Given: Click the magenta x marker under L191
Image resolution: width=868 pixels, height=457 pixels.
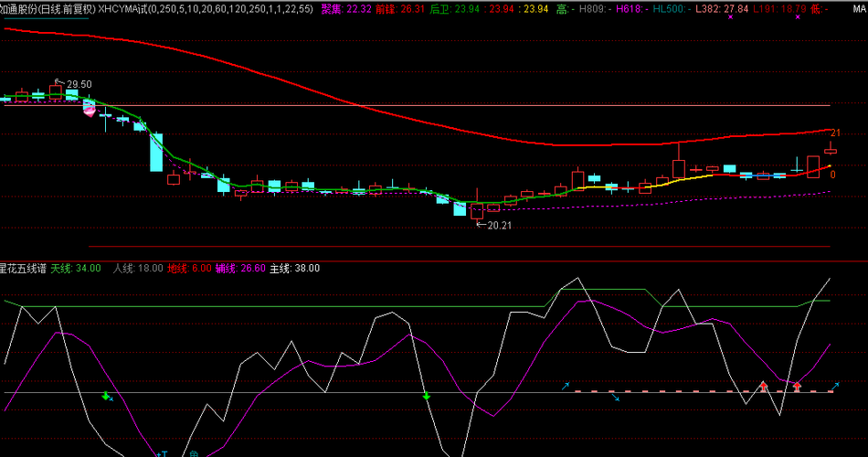Looking at the screenshot, I should point(798,17).
